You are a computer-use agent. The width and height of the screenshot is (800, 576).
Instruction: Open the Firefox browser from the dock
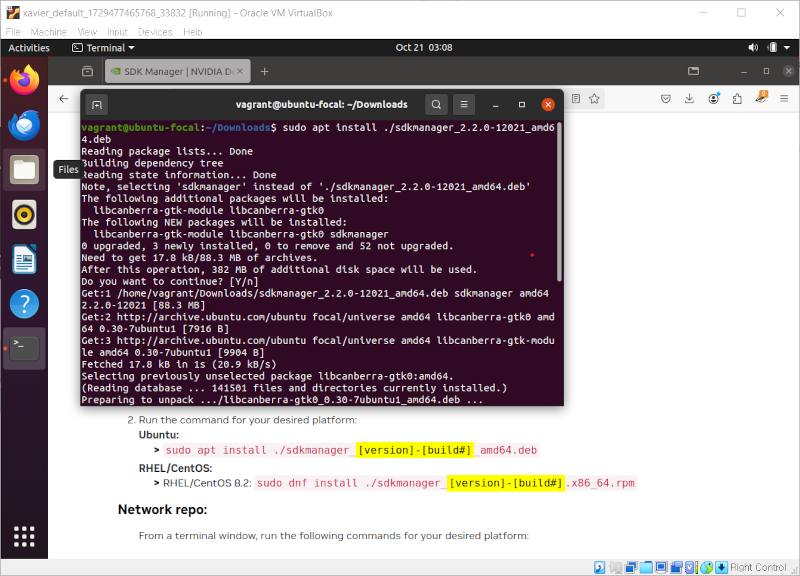[x=24, y=81]
